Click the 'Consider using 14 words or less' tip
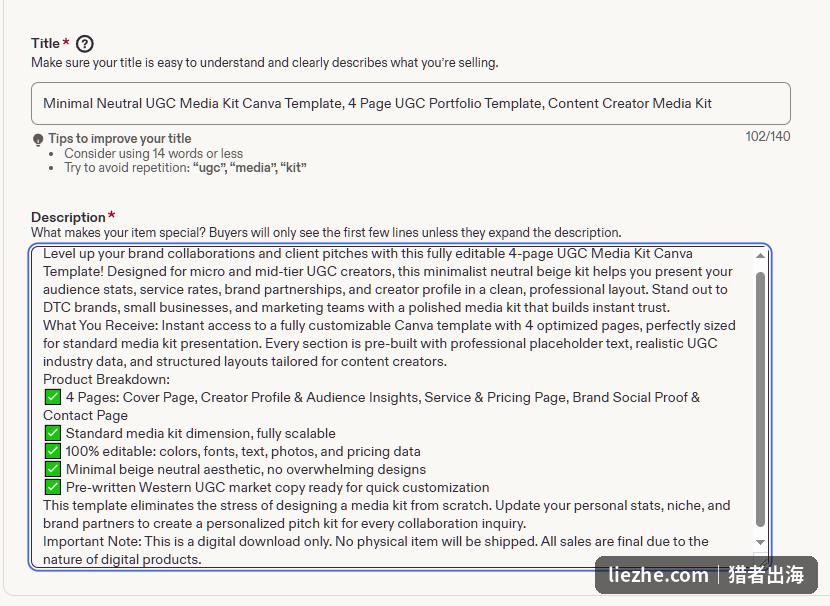The height and width of the screenshot is (606, 830). (154, 153)
